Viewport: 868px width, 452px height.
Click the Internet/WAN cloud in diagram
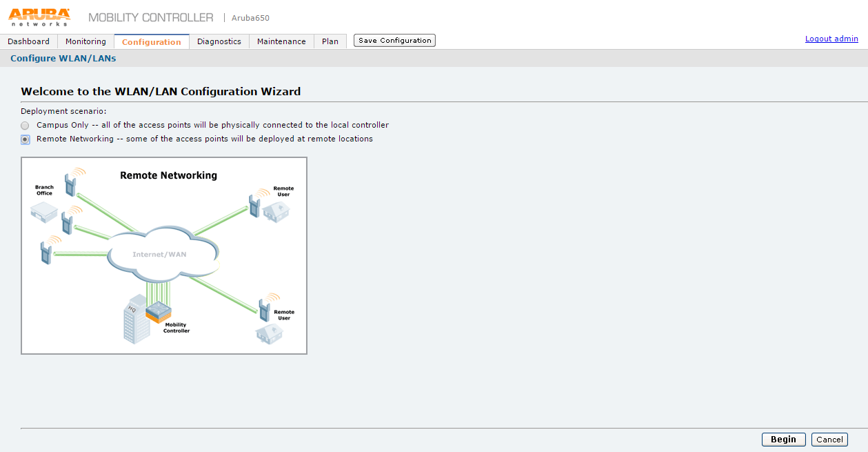click(x=163, y=253)
